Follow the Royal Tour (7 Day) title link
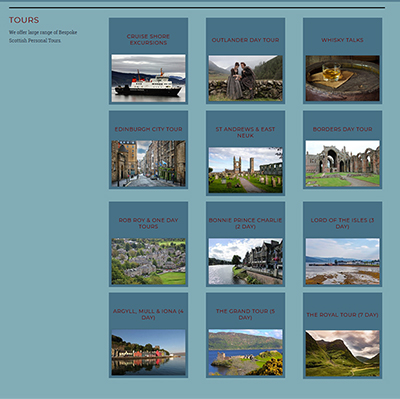 point(342,315)
